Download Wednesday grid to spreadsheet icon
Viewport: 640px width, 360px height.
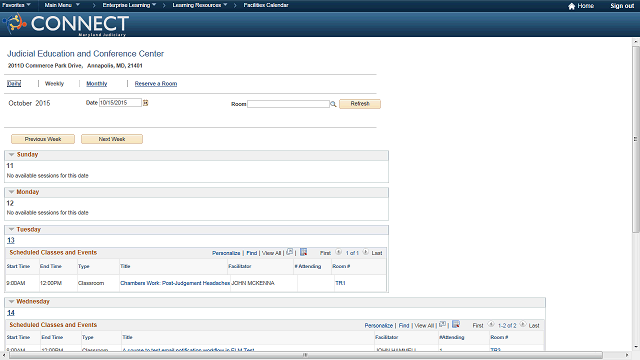pos(456,324)
